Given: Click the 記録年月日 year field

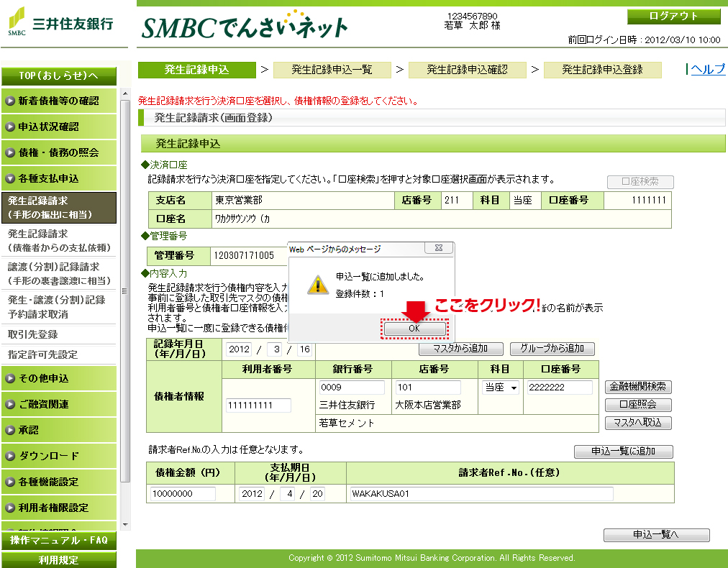Looking at the screenshot, I should 240,349.
